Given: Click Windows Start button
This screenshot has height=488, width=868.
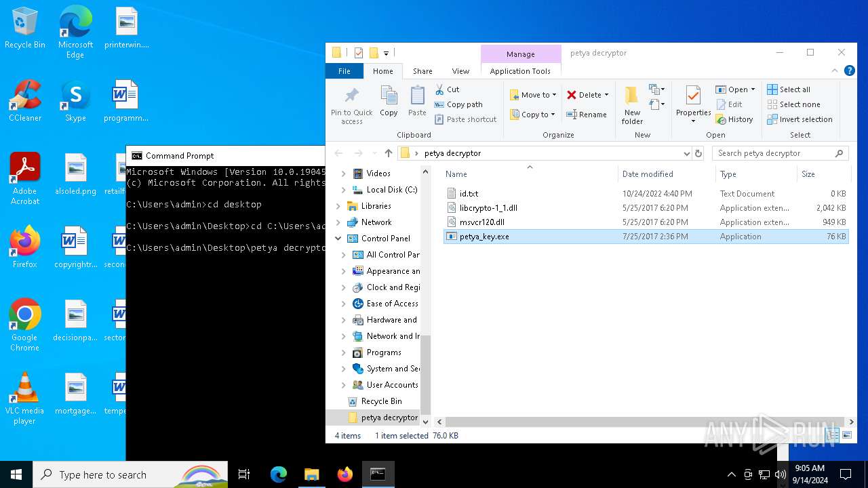Looking at the screenshot, I should pyautogui.click(x=16, y=474).
